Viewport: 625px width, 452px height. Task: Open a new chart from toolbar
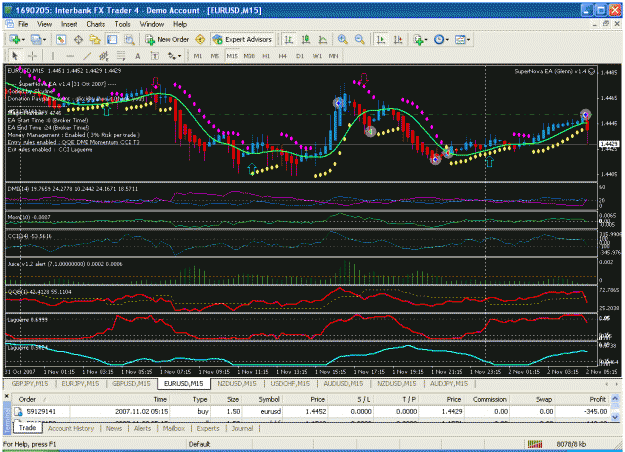coord(14,39)
